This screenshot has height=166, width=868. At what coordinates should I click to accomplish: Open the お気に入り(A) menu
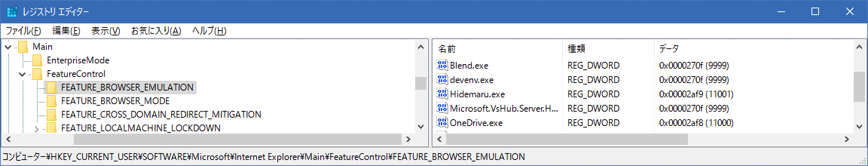click(x=156, y=31)
